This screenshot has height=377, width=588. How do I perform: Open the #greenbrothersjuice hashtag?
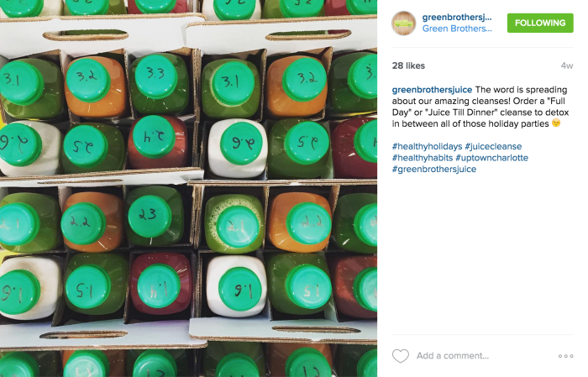point(434,169)
